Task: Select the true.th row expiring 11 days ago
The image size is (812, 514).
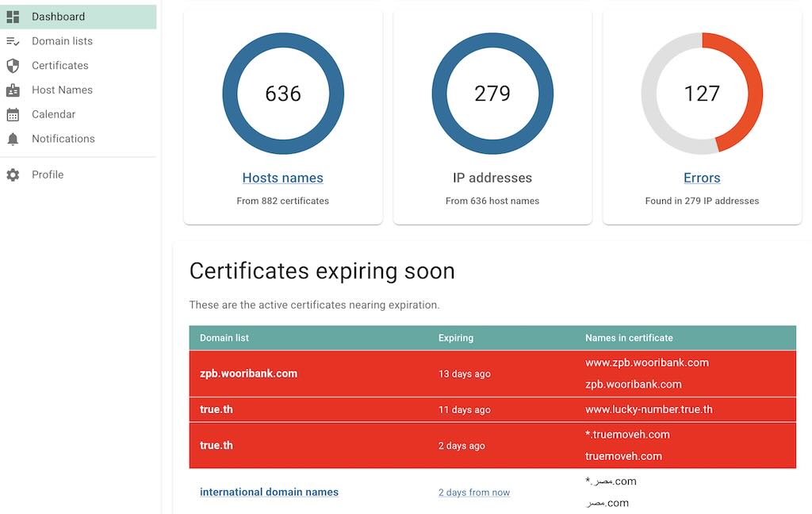Action: tap(492, 409)
